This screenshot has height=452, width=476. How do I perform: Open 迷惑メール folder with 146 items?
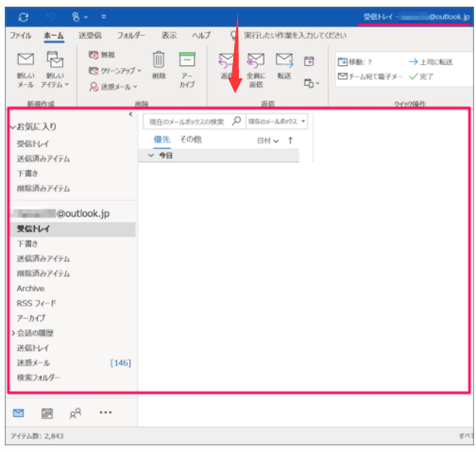(x=73, y=362)
